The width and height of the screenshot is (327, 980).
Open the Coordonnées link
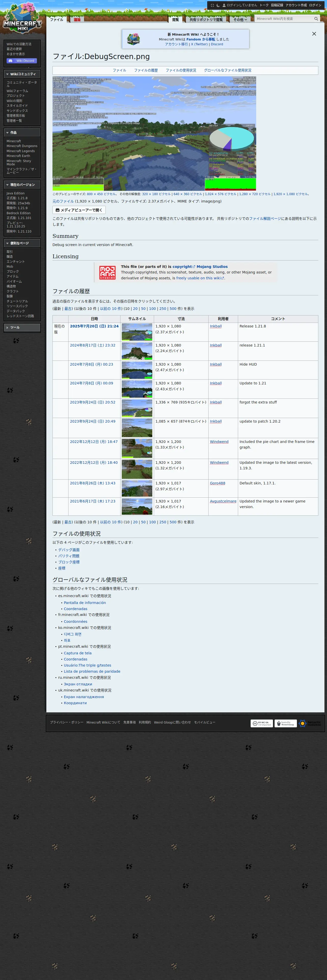(x=75, y=622)
